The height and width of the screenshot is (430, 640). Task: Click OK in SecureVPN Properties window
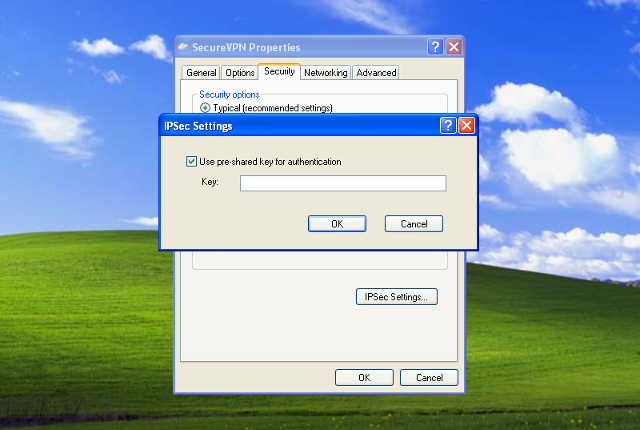point(364,377)
